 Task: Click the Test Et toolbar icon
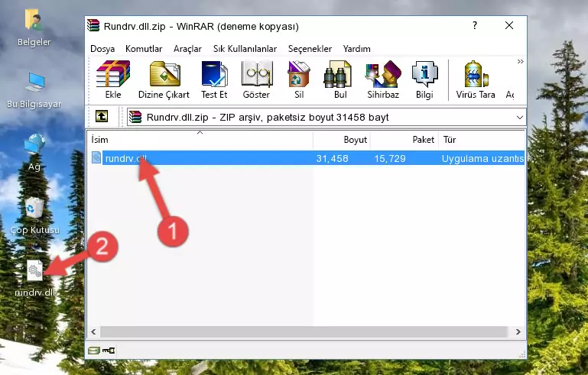tap(214, 79)
